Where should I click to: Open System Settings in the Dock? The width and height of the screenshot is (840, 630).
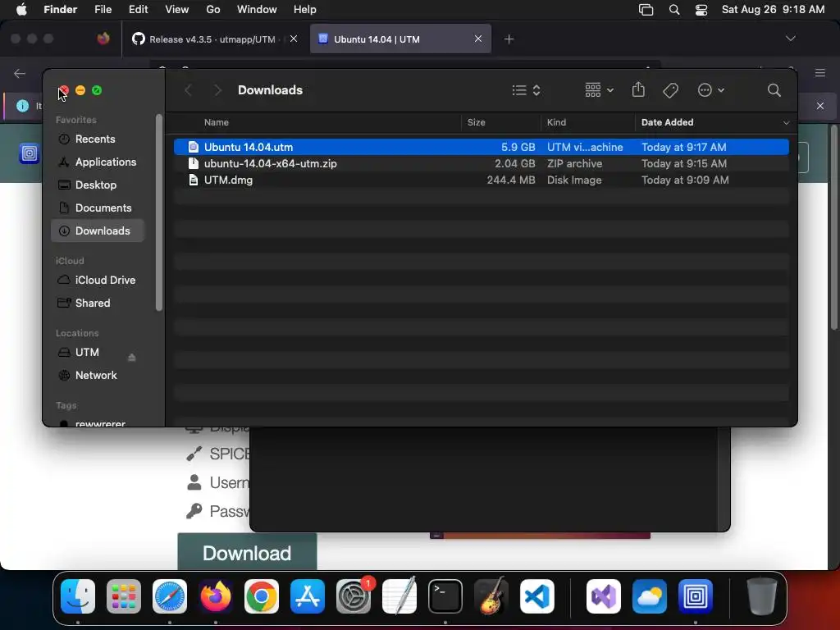[354, 596]
